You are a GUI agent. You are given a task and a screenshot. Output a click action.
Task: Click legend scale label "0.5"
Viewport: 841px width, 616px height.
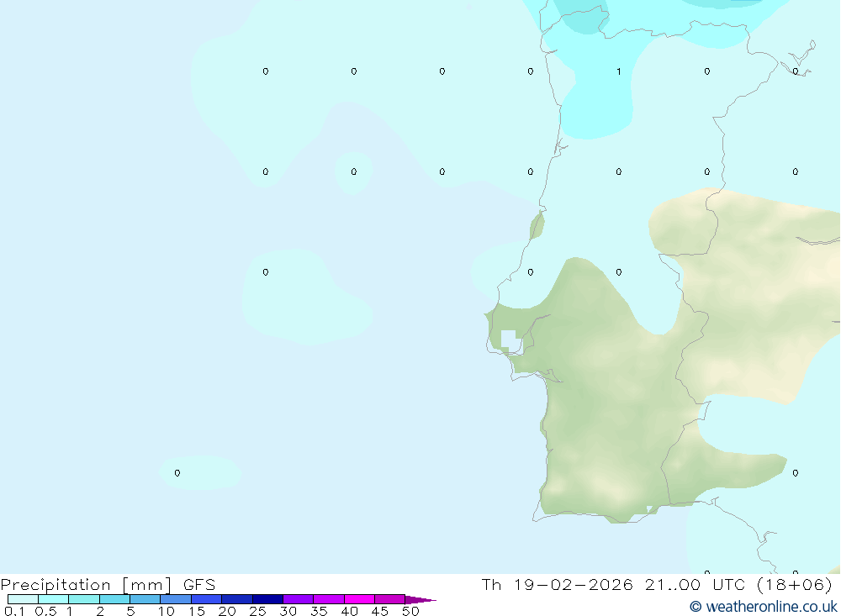[x=45, y=611]
